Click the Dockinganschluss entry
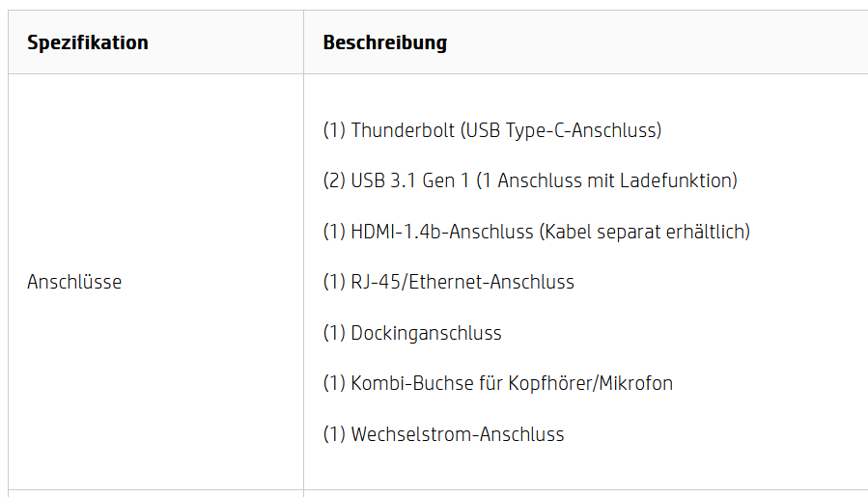868x497 pixels. 412,333
